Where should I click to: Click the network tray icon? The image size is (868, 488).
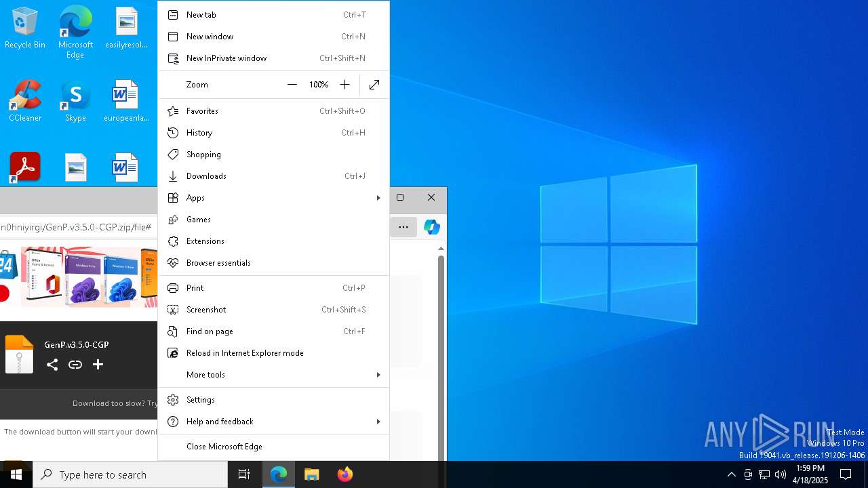[764, 474]
